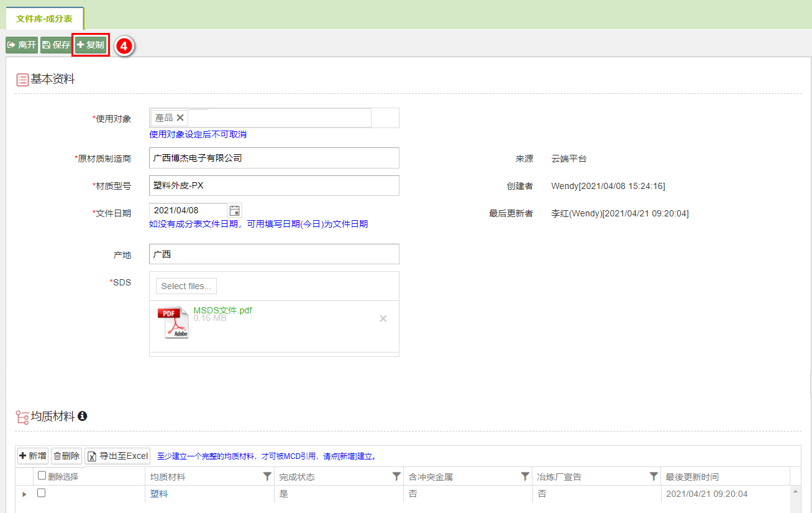Export table with 导出至Excel button
The image size is (812, 513).
click(x=117, y=456)
